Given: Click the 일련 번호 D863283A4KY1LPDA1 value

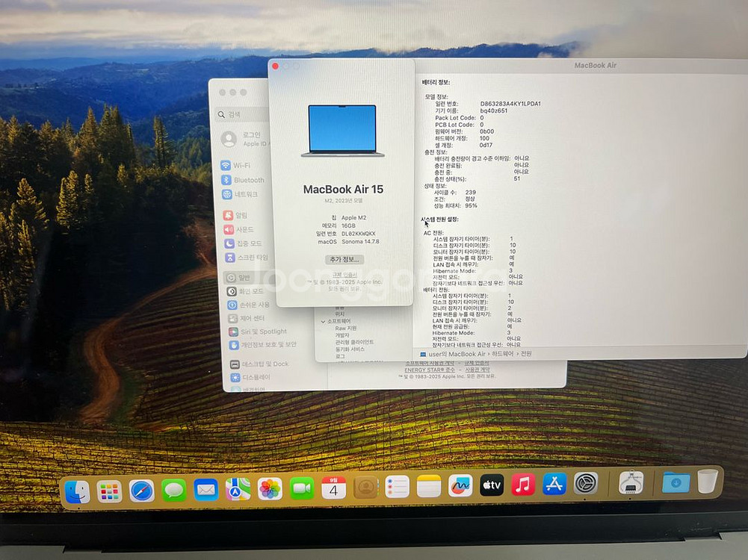Looking at the screenshot, I should coord(510,104).
